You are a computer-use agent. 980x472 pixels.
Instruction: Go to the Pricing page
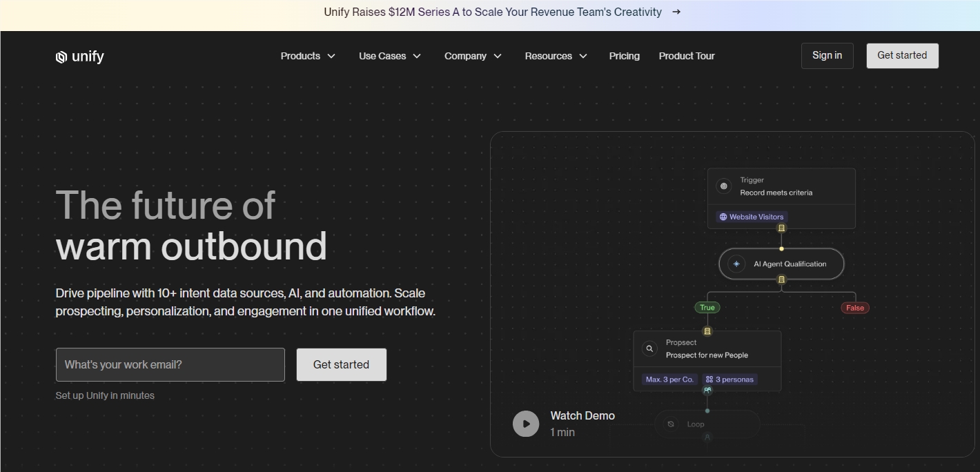tap(624, 56)
